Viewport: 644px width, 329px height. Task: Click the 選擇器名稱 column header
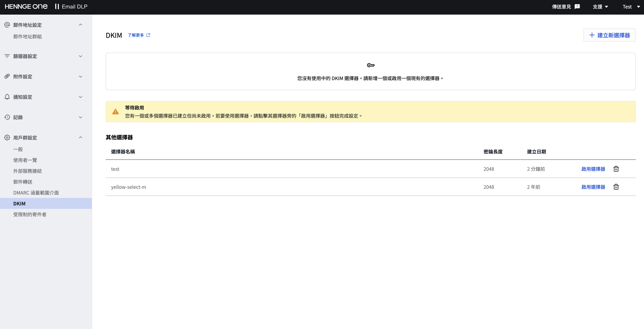[123, 152]
